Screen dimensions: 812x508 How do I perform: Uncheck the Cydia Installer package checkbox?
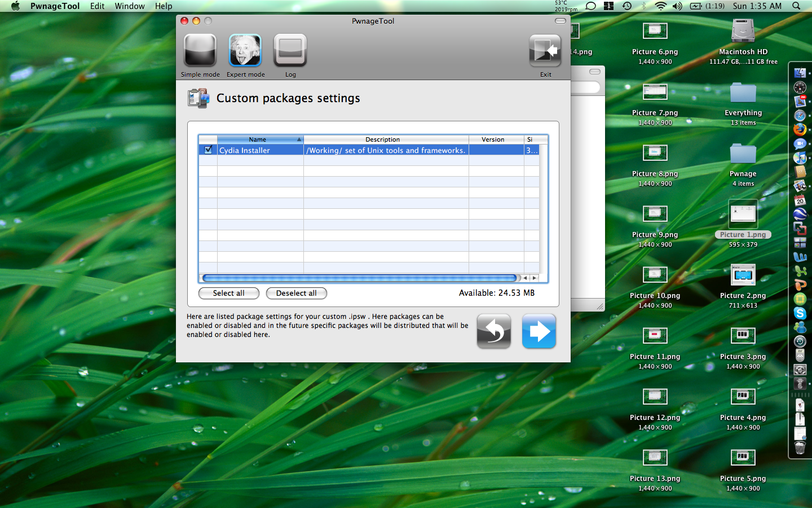208,150
